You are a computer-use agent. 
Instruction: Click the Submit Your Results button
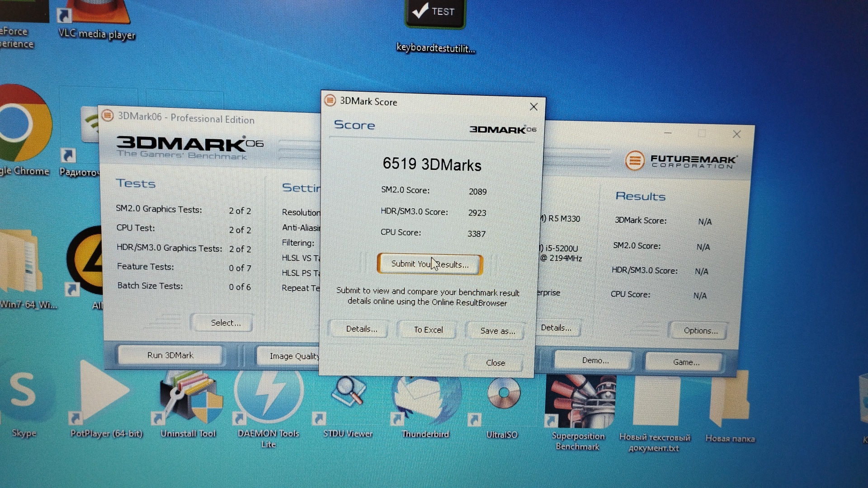429,264
